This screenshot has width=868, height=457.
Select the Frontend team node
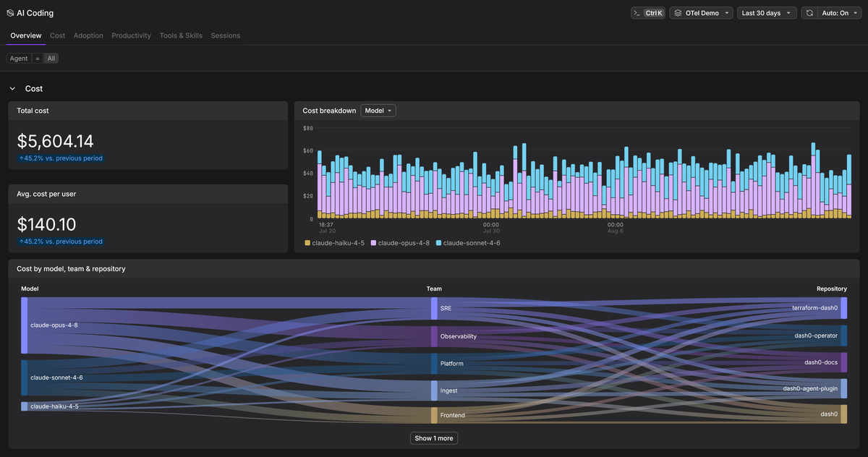pos(434,415)
